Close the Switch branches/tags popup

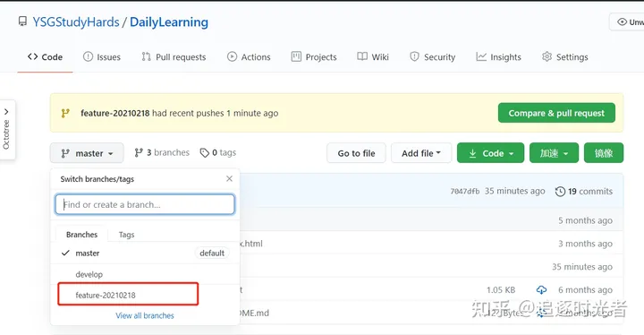coord(229,178)
